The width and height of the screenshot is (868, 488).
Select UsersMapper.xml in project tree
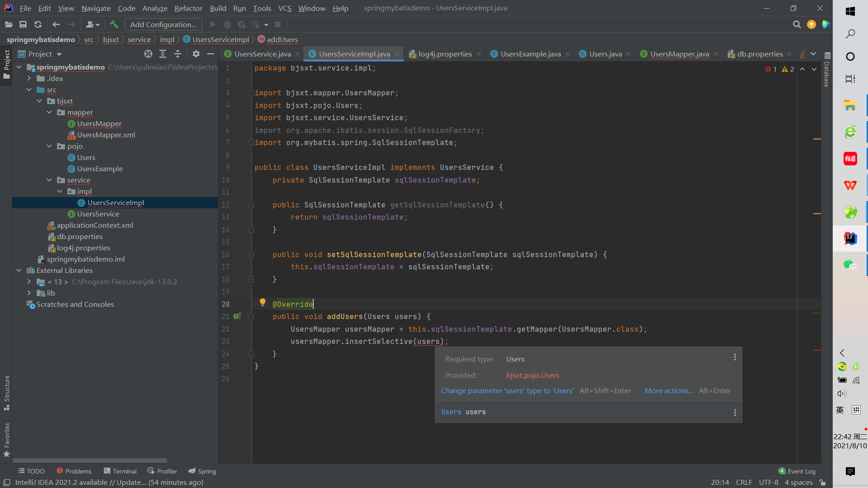[106, 135]
